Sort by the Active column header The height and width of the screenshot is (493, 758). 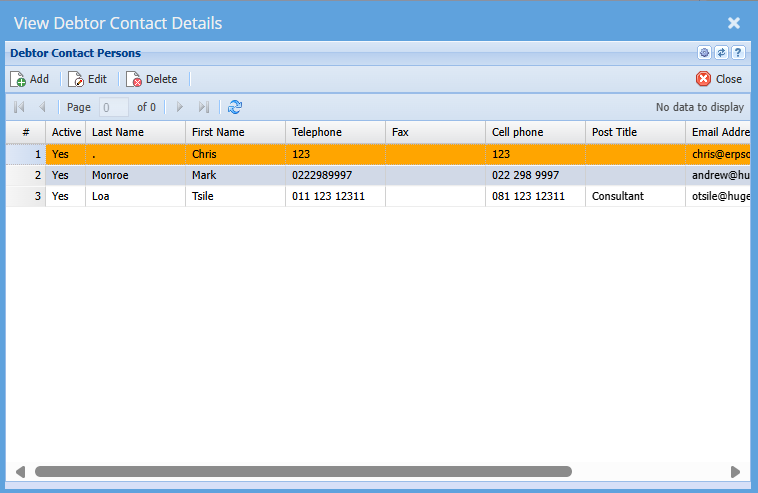pyautogui.click(x=66, y=132)
